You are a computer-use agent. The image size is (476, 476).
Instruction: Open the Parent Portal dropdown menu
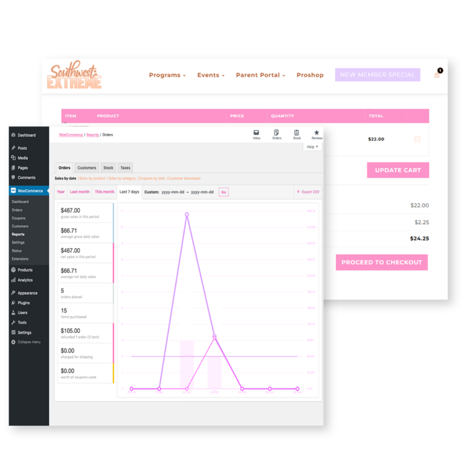click(x=260, y=75)
